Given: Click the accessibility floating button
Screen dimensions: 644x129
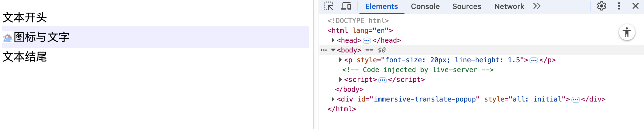Looking at the screenshot, I should (x=627, y=33).
